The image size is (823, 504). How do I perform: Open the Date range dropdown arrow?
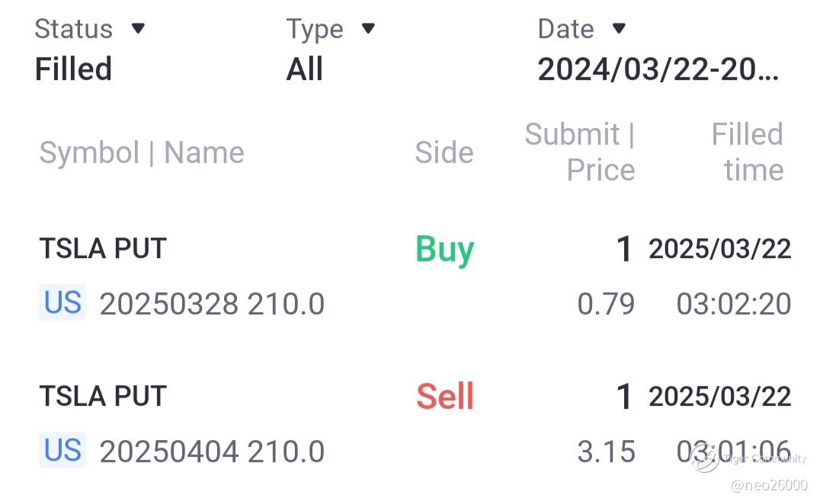(x=619, y=29)
